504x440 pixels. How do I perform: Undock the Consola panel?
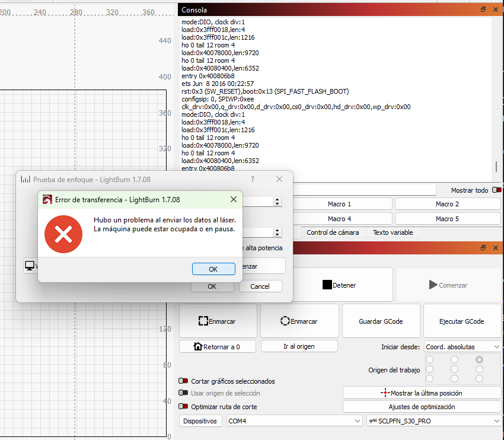click(483, 9)
